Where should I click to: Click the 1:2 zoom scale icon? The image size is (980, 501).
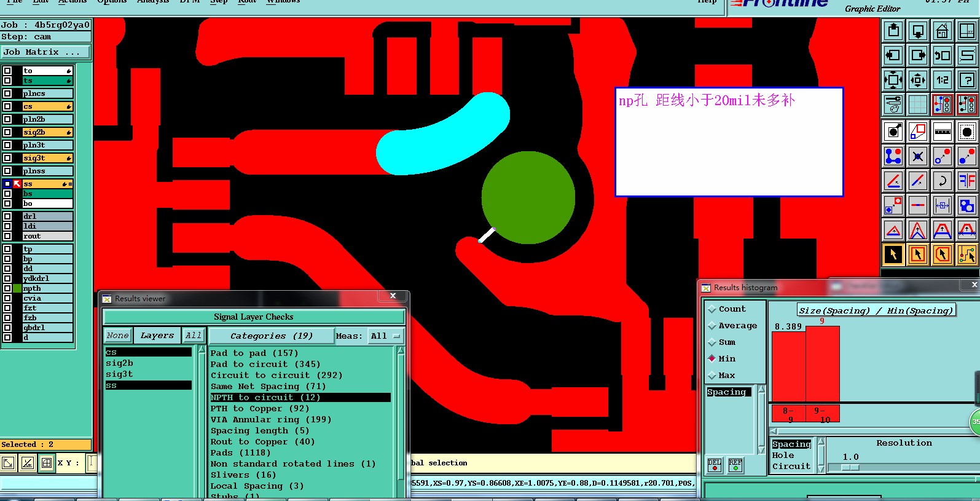pos(943,80)
